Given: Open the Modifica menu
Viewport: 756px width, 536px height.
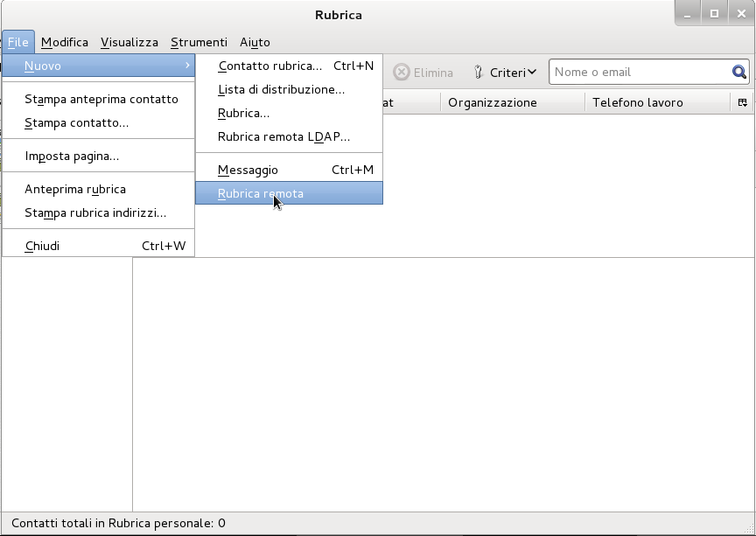Looking at the screenshot, I should 65,42.
